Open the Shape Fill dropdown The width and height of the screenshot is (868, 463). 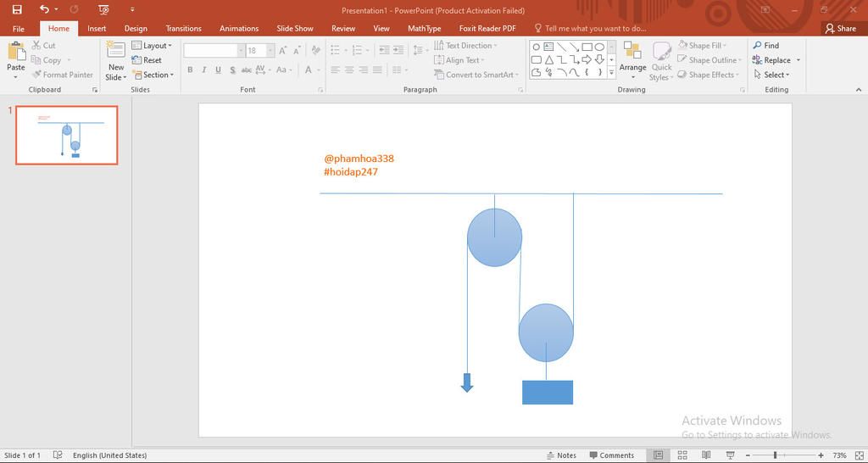tap(701, 46)
